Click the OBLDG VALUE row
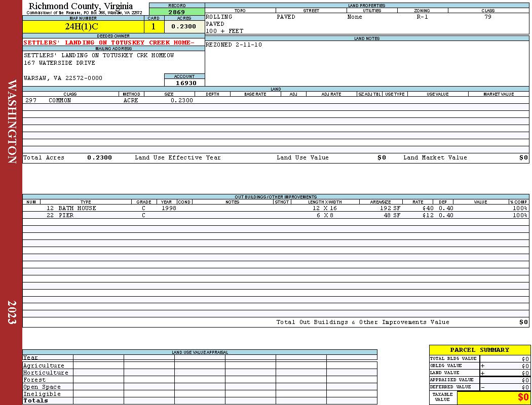532x405 pixels. point(480,366)
